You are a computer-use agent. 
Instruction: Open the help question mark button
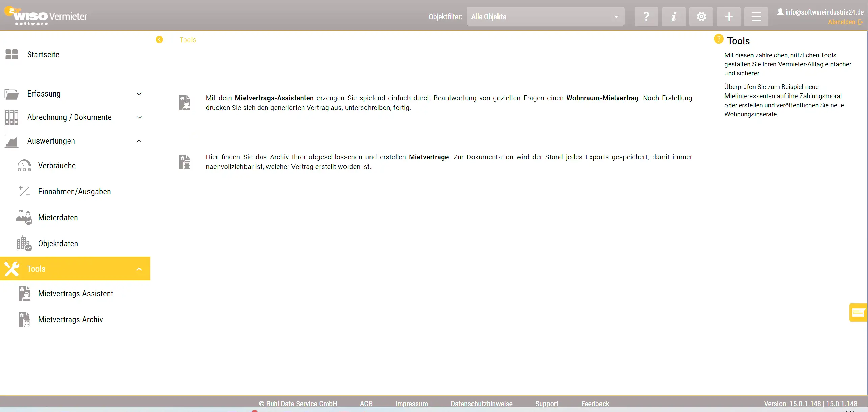(x=646, y=17)
